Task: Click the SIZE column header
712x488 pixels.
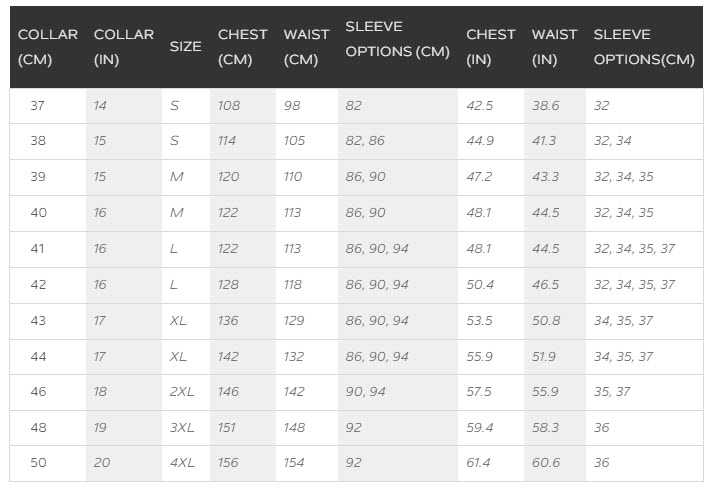Action: click(185, 46)
